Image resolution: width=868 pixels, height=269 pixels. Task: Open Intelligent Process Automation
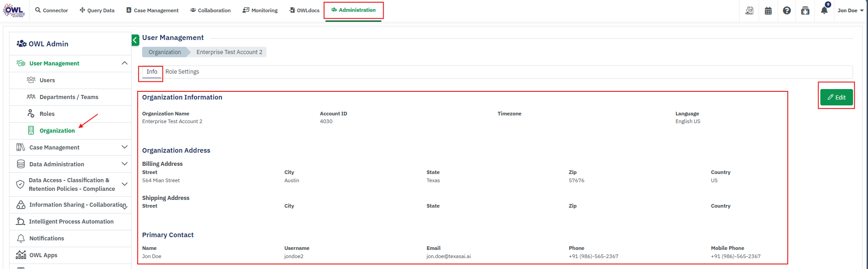(71, 222)
